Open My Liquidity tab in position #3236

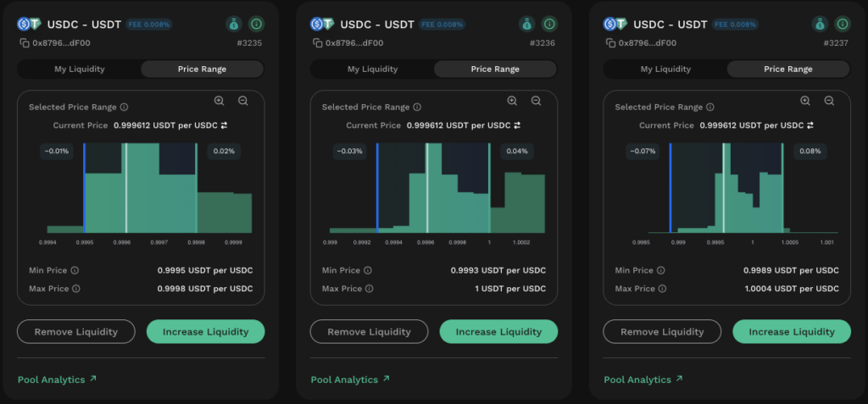(x=373, y=69)
